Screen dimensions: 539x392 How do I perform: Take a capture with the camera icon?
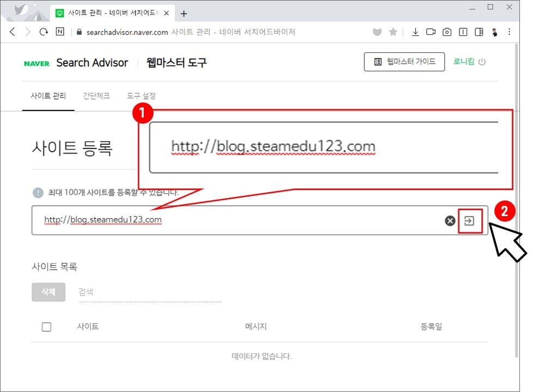(447, 32)
